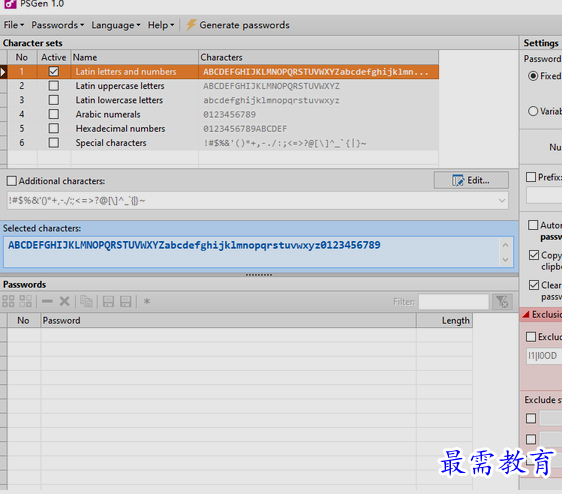Tick the Additional characters checkbox
The image size is (562, 494).
[12, 181]
